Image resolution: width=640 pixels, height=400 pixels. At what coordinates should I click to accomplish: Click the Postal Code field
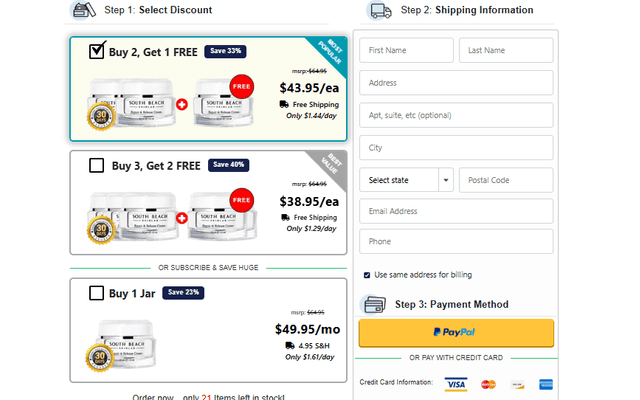(x=505, y=180)
